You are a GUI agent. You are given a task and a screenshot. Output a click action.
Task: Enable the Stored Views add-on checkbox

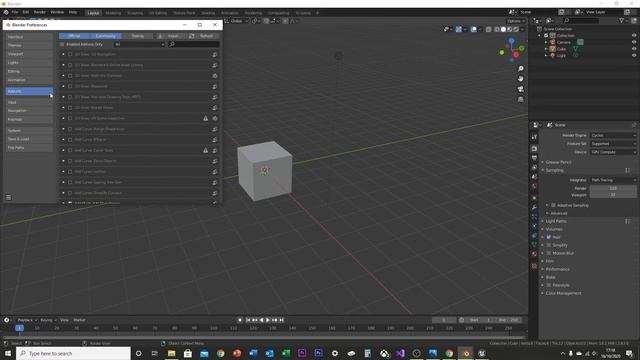pos(70,108)
